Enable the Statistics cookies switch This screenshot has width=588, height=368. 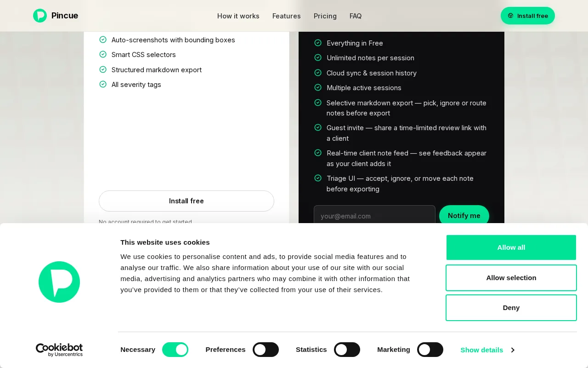(x=347, y=350)
